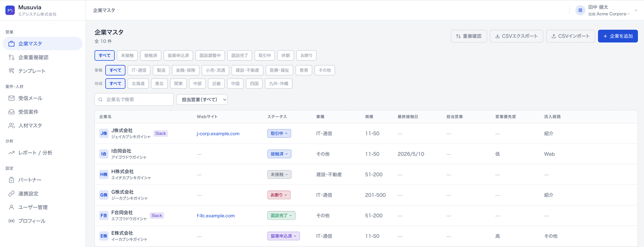Open 人材マスタ in the sidebar

[43, 126]
